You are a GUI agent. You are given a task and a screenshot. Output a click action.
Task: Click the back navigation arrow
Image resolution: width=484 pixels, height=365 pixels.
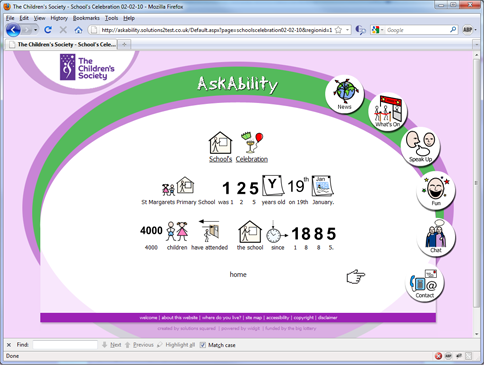[13, 30]
